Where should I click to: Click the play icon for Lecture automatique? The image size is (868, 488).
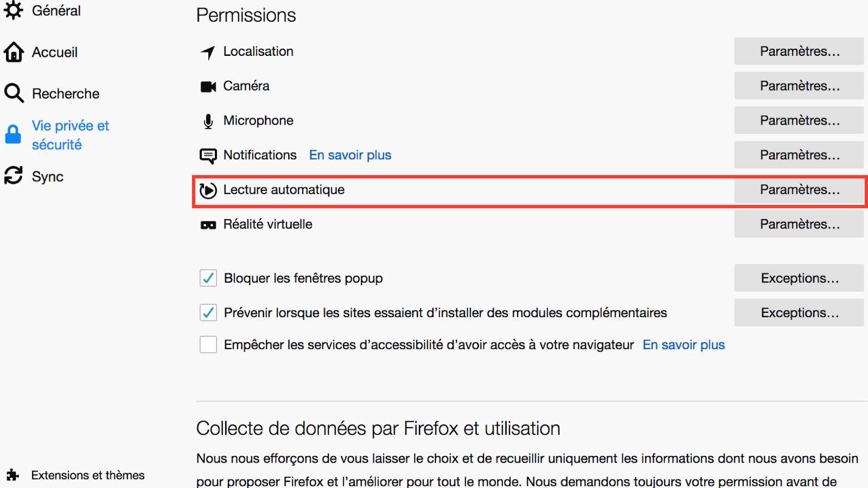(x=208, y=190)
